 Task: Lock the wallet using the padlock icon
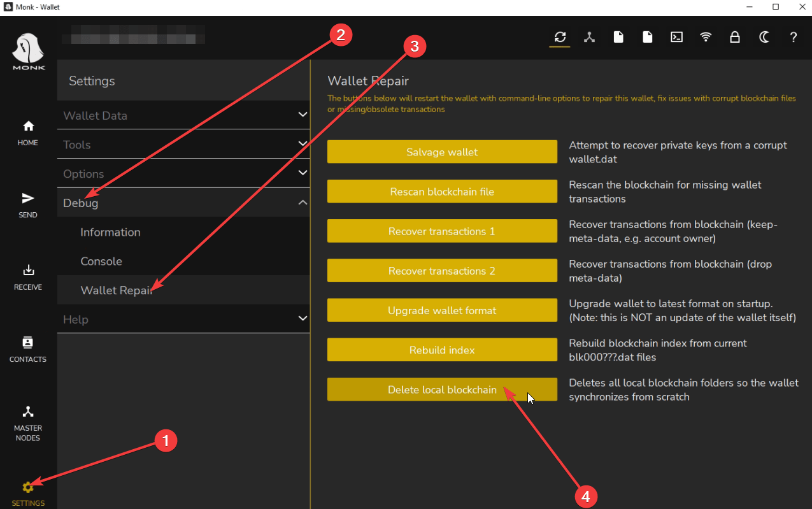(x=735, y=37)
